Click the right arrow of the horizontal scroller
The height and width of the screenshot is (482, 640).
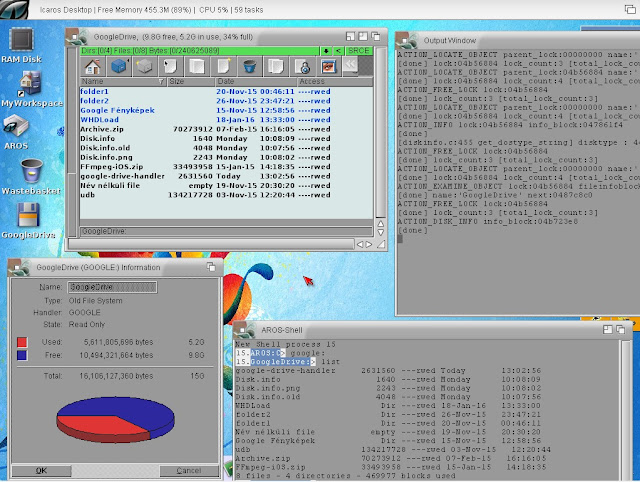[x=369, y=244]
